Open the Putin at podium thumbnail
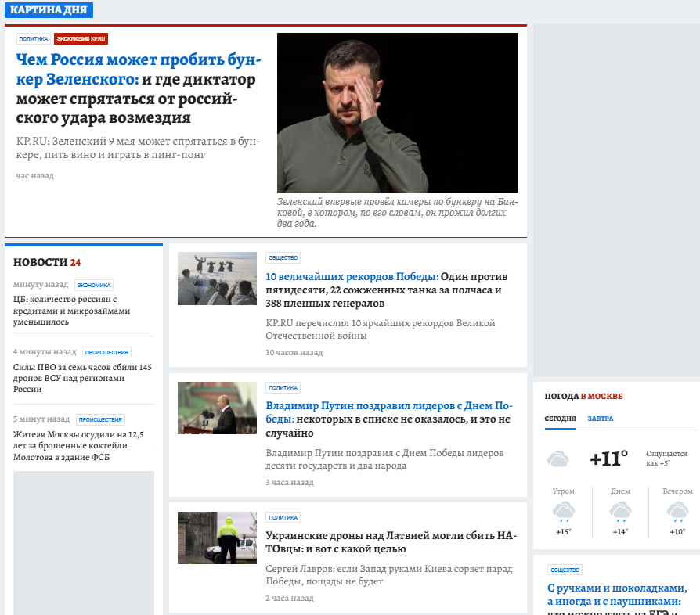The height and width of the screenshot is (615, 700). (x=217, y=408)
